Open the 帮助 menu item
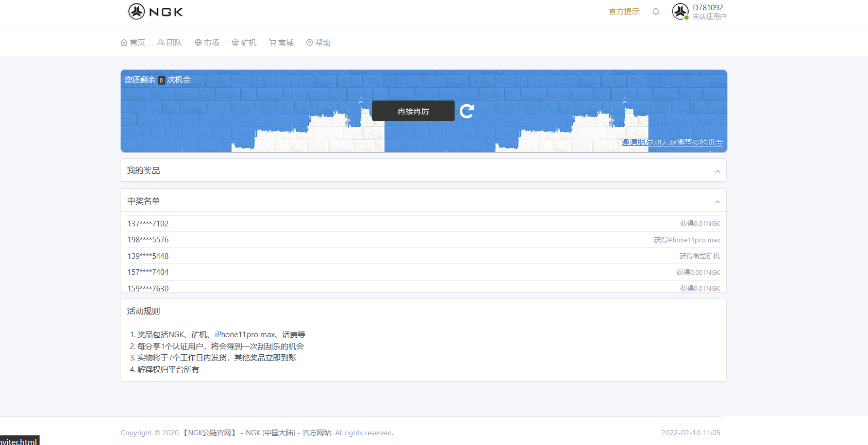Screen dimensions: 868x445 pos(318,43)
